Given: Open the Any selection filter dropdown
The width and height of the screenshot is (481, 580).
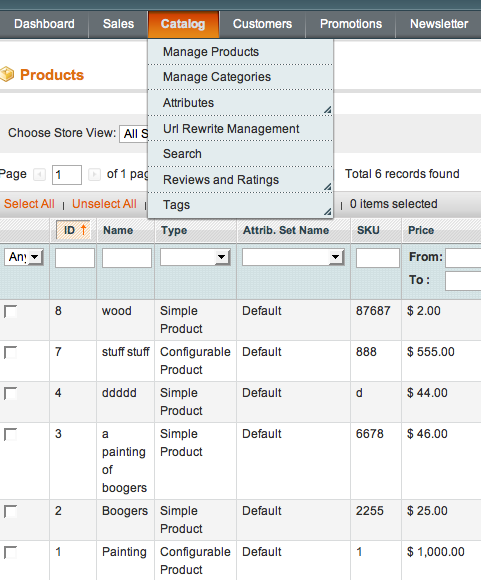Looking at the screenshot, I should point(24,257).
